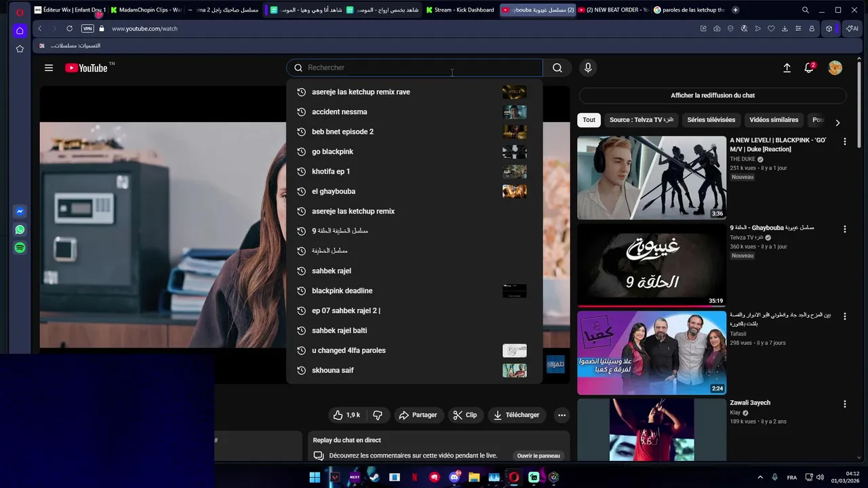Viewport: 868px width, 488px height.
Task: Select Vidéos similaires filter chip
Action: [x=774, y=120]
